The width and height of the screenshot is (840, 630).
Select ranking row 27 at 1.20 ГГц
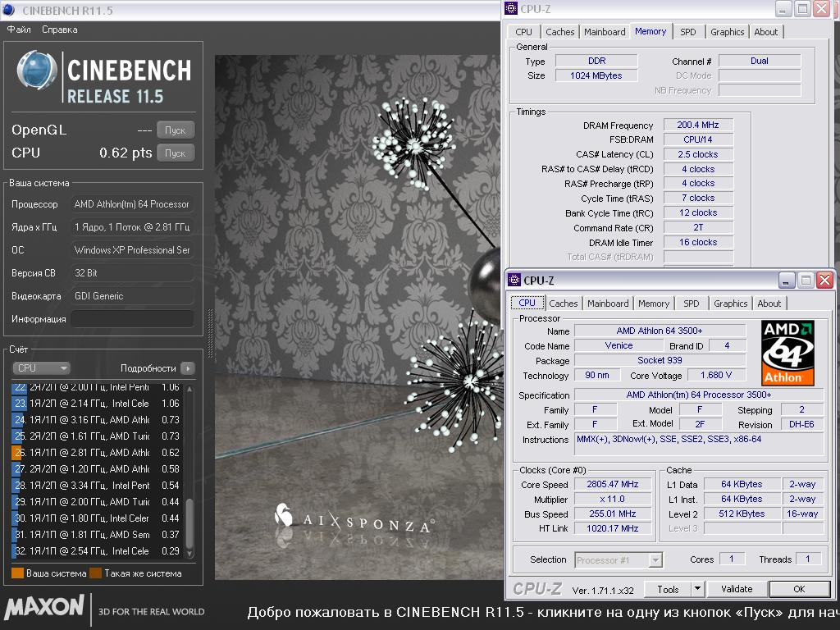coord(97,468)
